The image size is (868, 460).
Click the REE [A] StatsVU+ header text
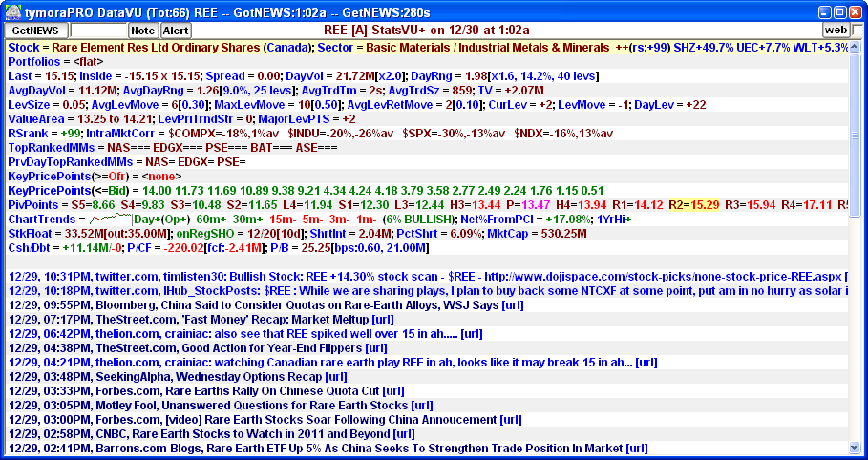pos(426,30)
